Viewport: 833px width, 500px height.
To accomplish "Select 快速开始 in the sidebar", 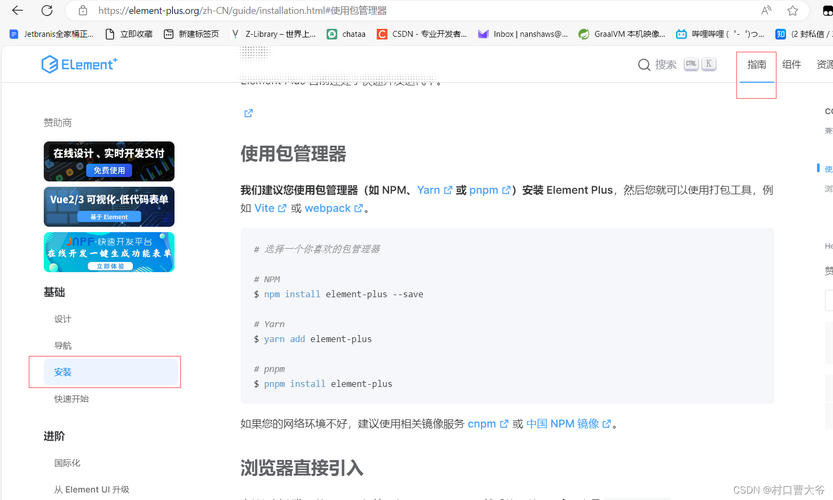I will (x=71, y=399).
